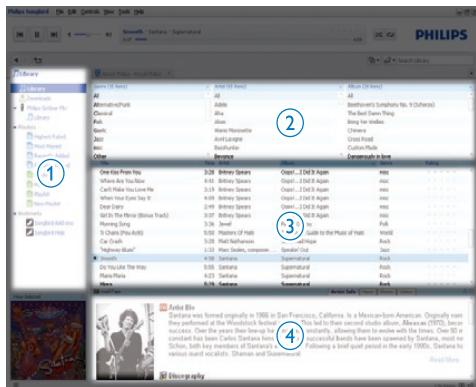
Task: Select Dangerously in Love album
Action: 369,156
